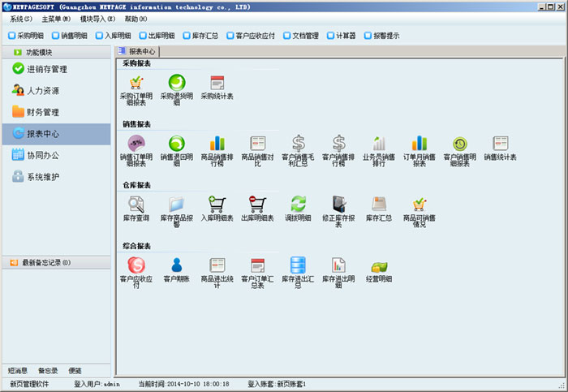
Task: Open 商品销售排行榜 bar chart icon
Action: 217,144
